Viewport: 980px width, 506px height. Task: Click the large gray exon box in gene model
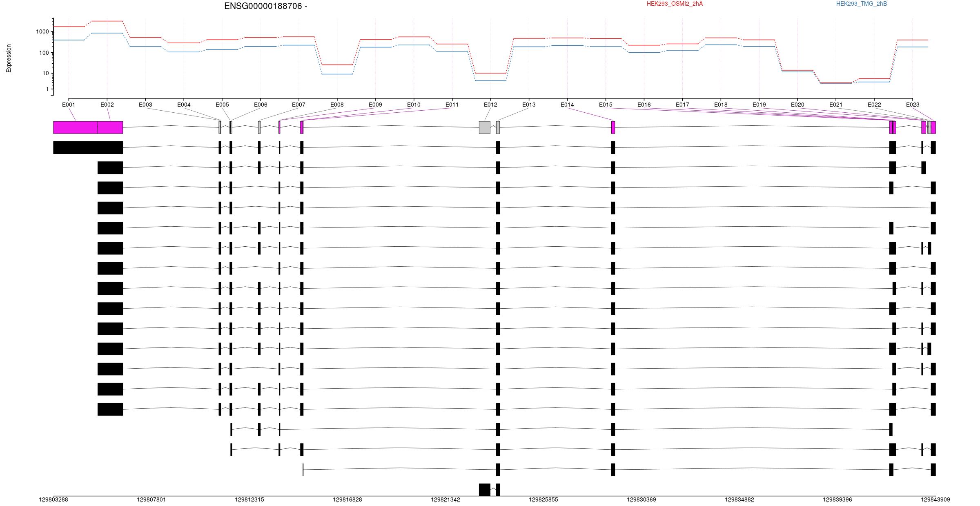[485, 127]
